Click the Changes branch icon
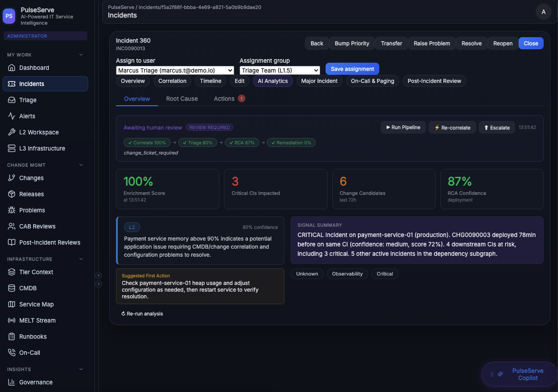Viewport: 558px width, 392px height. pos(12,178)
